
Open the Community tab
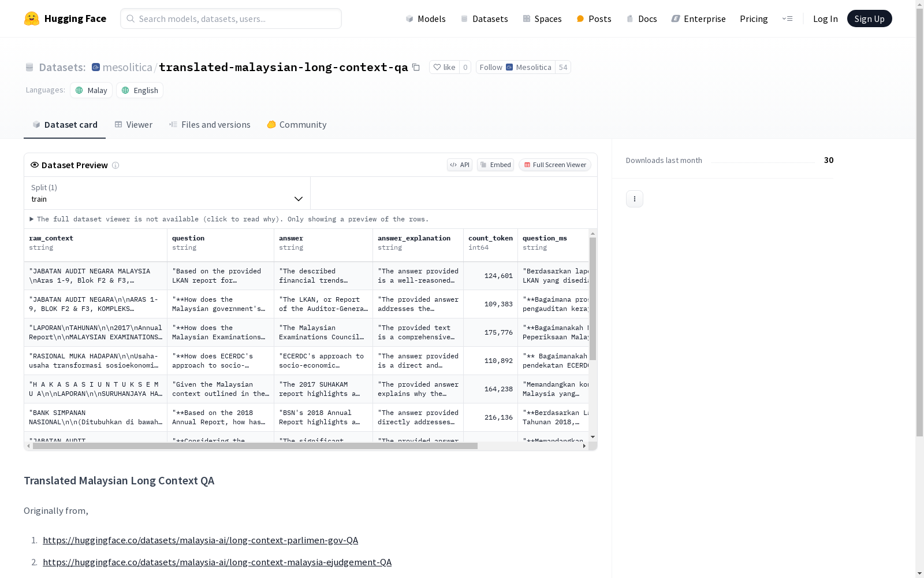coord(297,125)
